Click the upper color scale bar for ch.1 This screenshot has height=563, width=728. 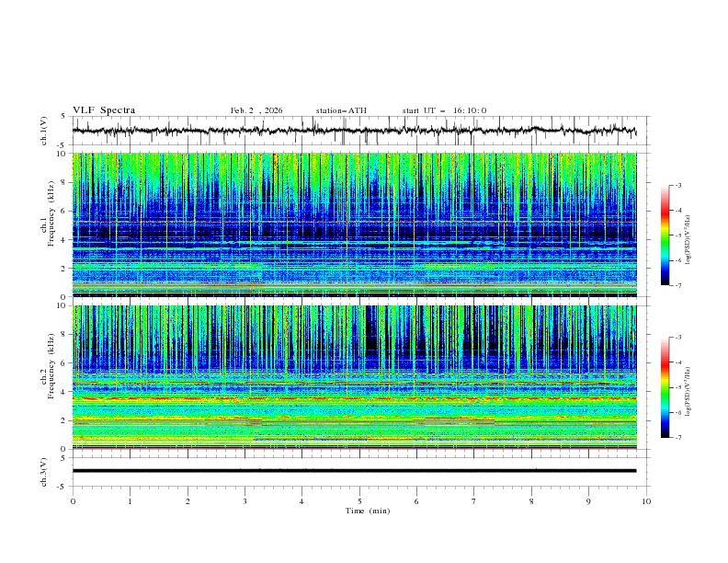[665, 236]
